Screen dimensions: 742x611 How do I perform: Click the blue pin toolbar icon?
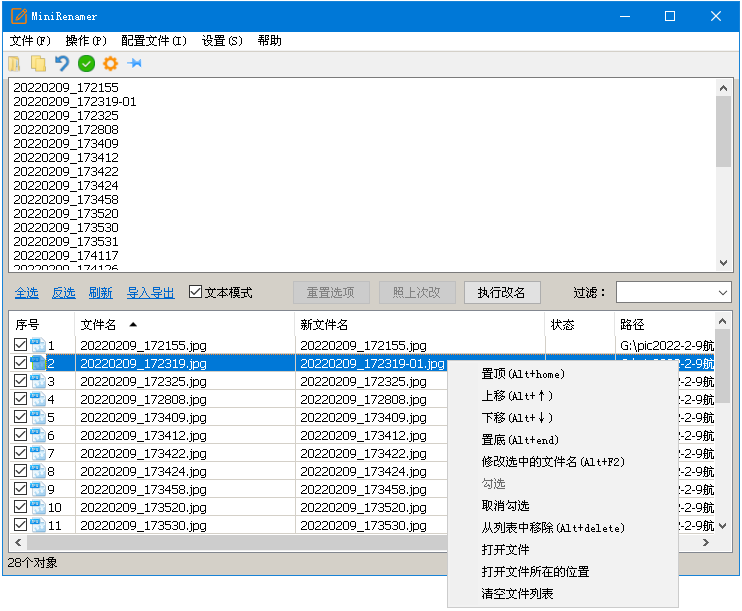134,64
